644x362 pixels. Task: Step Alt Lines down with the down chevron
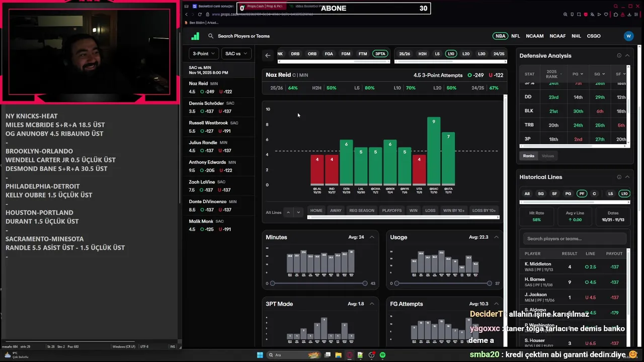point(298,212)
